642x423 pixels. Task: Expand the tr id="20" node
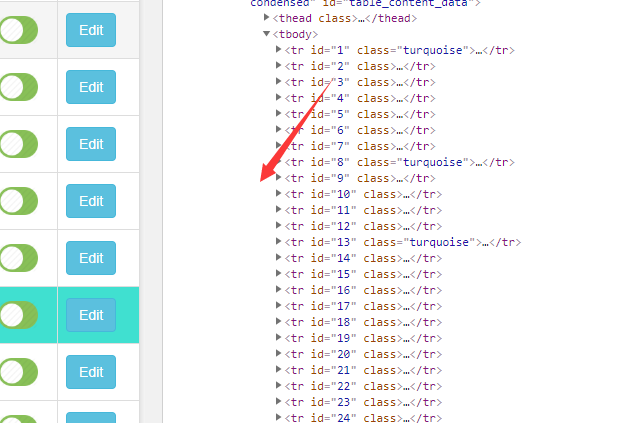[x=278, y=353]
